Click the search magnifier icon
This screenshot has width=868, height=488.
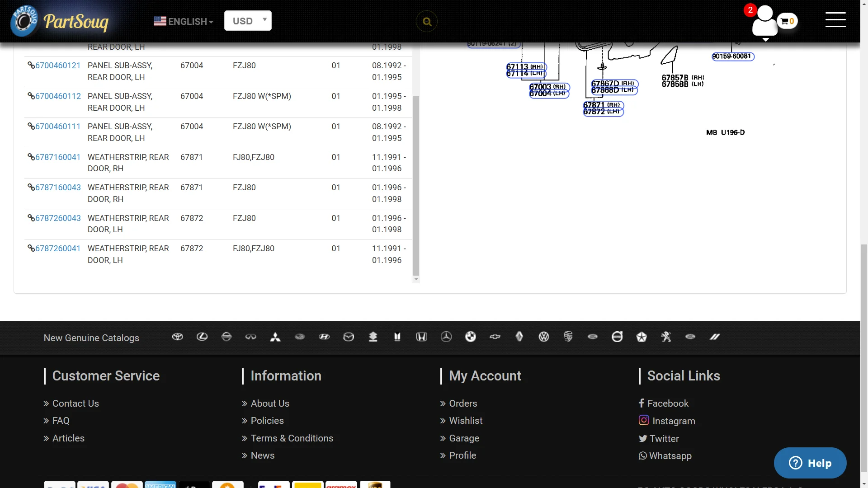[x=427, y=22]
